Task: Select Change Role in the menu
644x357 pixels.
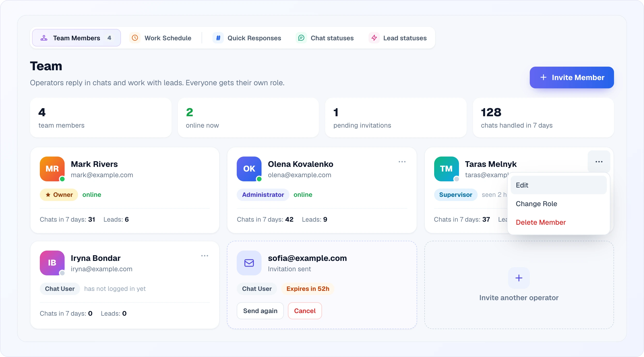Action: point(559,204)
